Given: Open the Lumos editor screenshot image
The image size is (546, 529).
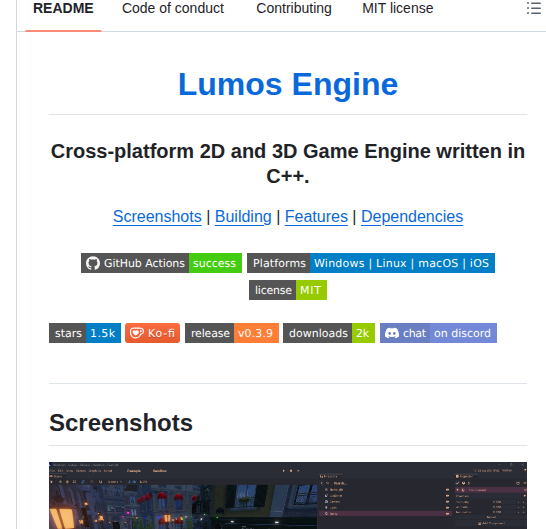Looking at the screenshot, I should pyautogui.click(x=288, y=496).
